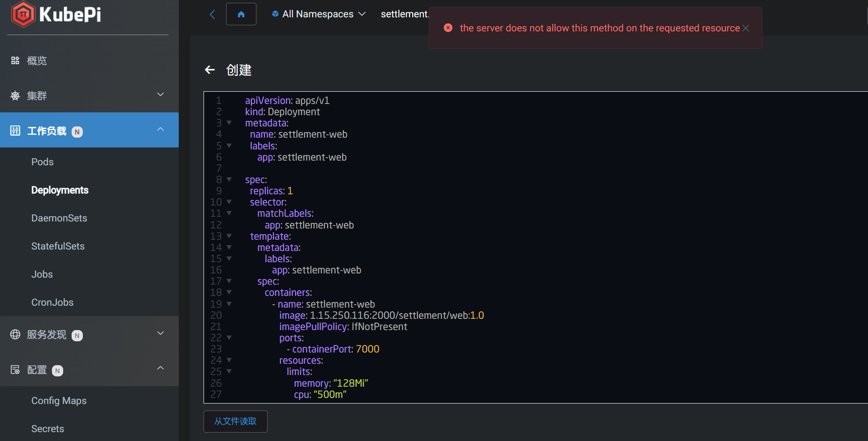Click the back chevron in the top bar

coord(212,14)
